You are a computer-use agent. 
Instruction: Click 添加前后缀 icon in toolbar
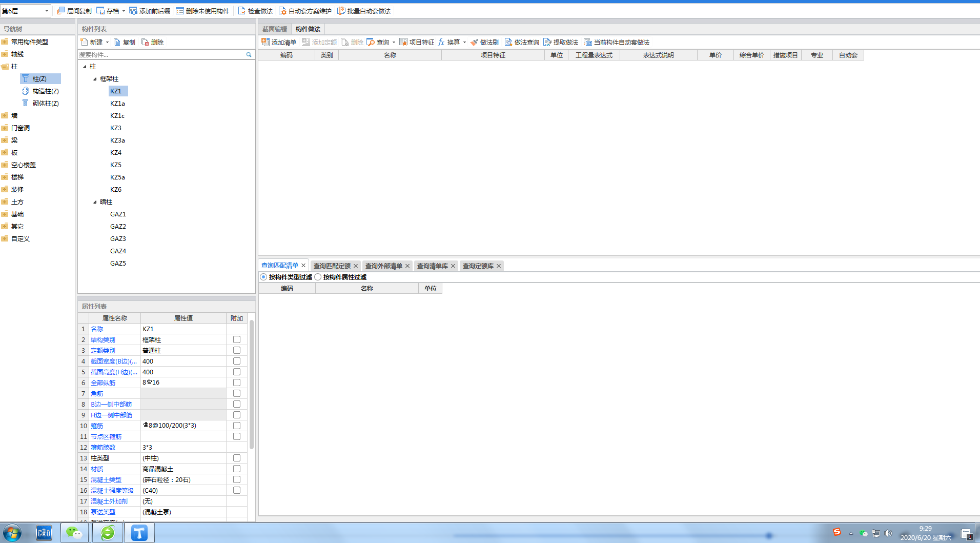(133, 11)
